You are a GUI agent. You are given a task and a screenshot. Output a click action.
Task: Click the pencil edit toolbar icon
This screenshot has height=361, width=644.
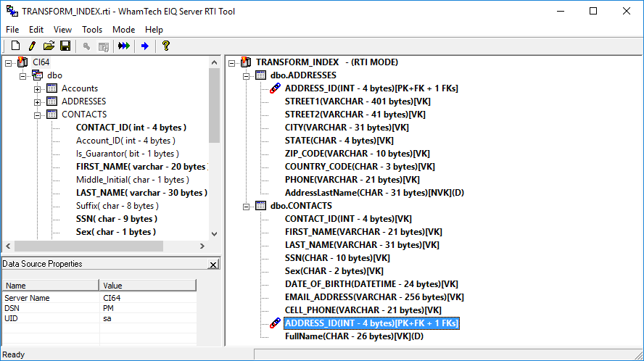(x=32, y=46)
